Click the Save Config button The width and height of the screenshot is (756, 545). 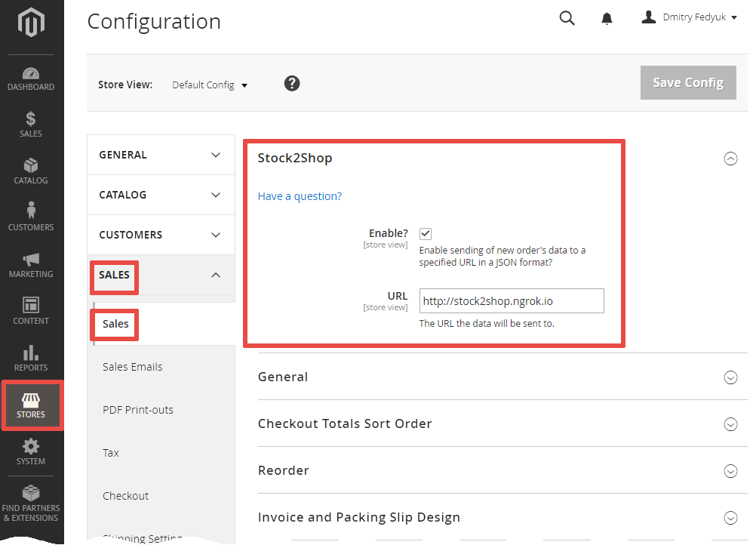coord(688,82)
